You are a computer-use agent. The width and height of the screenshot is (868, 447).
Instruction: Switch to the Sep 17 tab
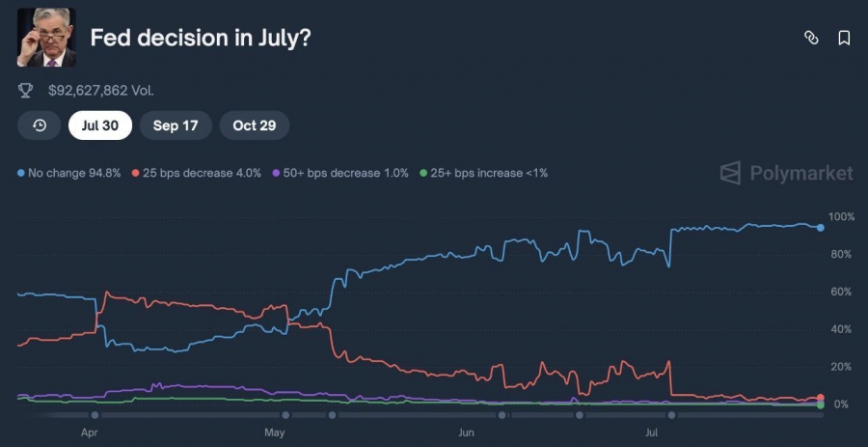(176, 126)
